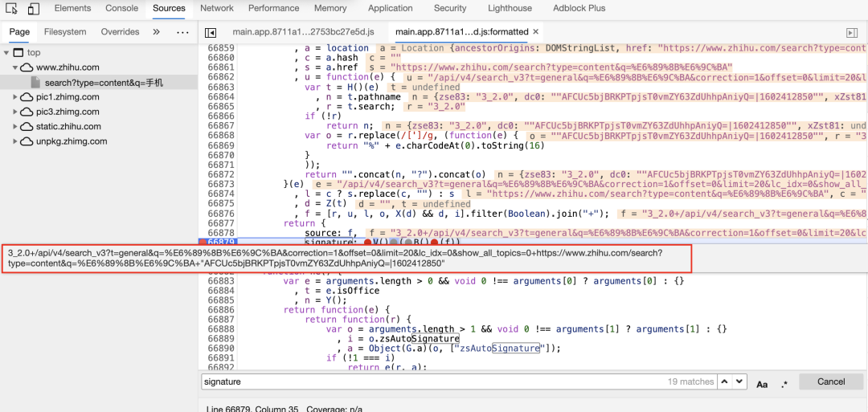Toggle the device toolbar icon
The width and height of the screenshot is (868, 412).
[34, 9]
